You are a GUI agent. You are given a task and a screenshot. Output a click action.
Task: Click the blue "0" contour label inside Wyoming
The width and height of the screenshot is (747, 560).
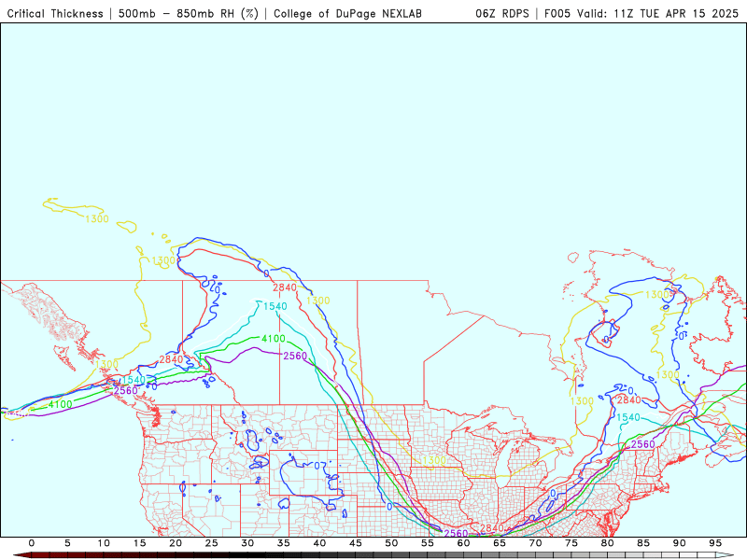coord(317,466)
